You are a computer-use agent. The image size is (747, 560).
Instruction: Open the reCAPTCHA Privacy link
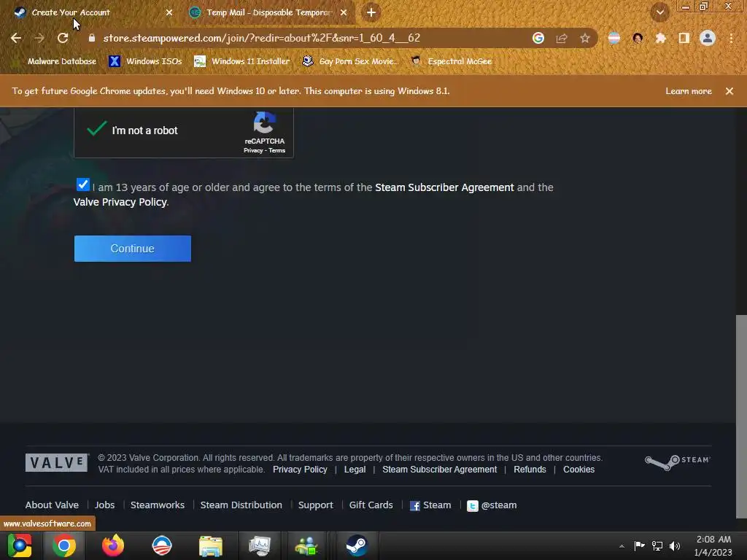click(x=253, y=150)
